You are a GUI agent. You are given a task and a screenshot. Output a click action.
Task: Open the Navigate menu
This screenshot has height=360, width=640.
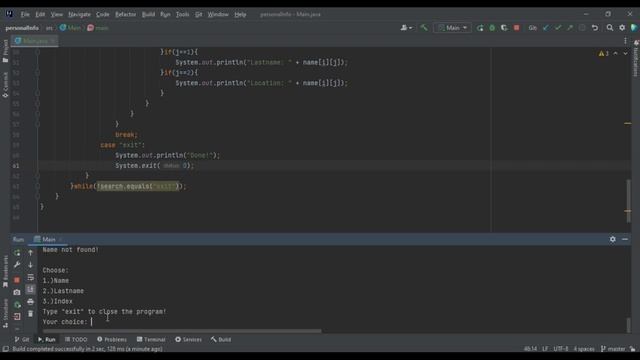pyautogui.click(x=79, y=14)
